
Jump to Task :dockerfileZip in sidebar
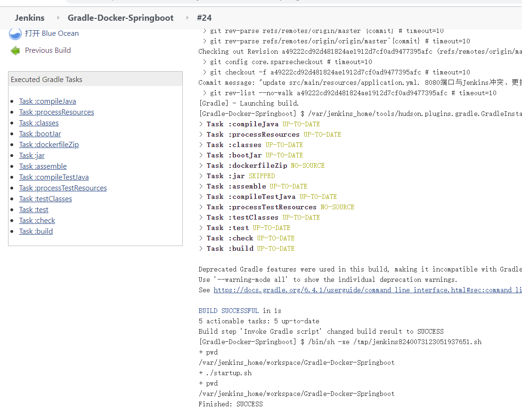(49, 145)
